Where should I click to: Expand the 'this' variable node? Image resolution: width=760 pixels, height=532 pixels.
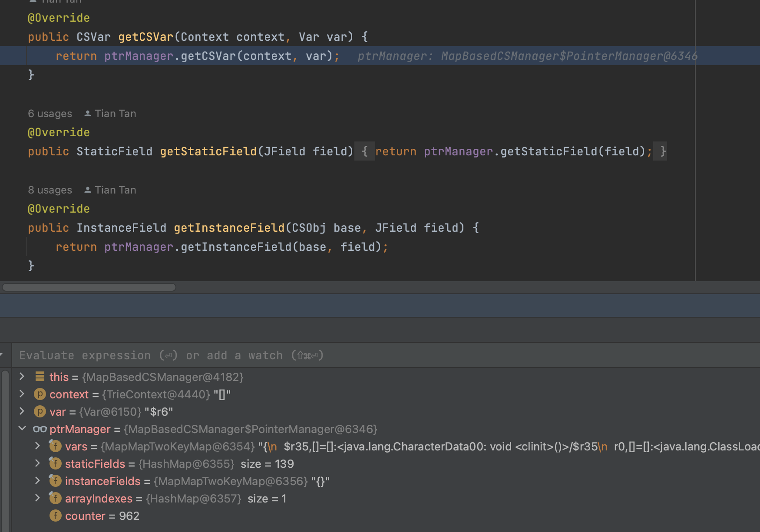[x=22, y=377]
